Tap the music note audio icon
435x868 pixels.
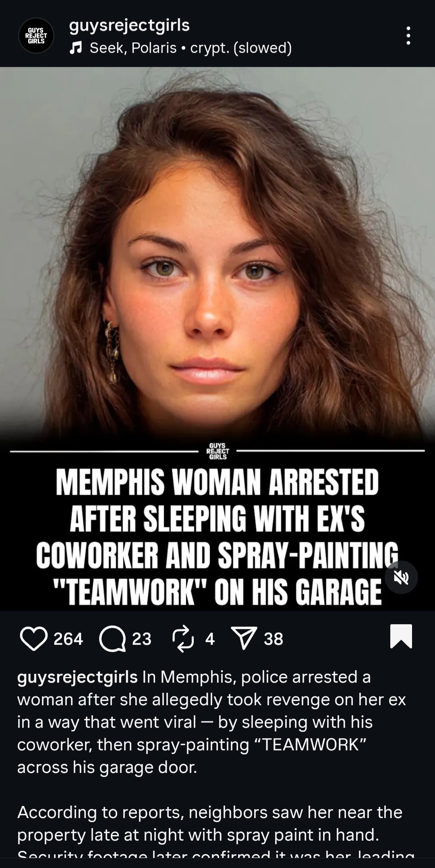click(x=76, y=48)
